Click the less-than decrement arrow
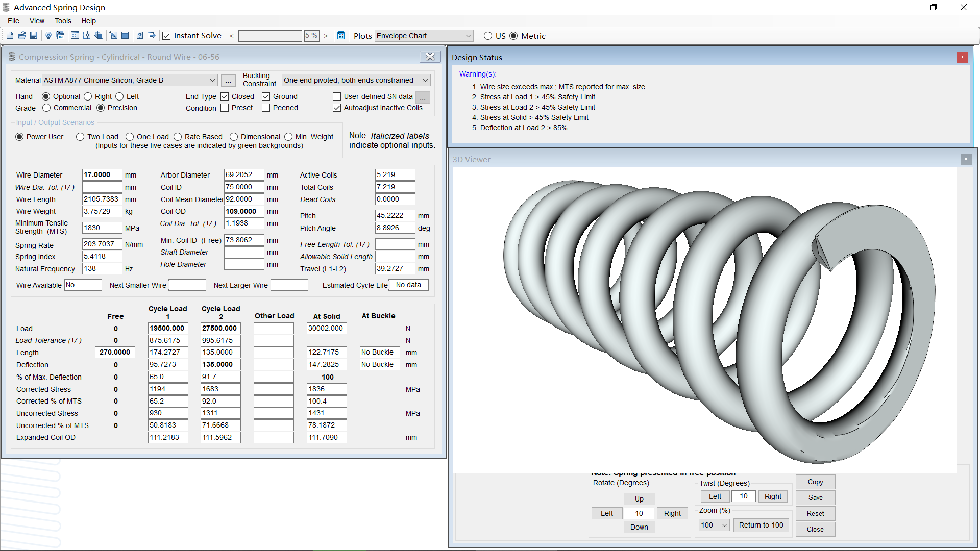The width and height of the screenshot is (980, 551). (232, 36)
